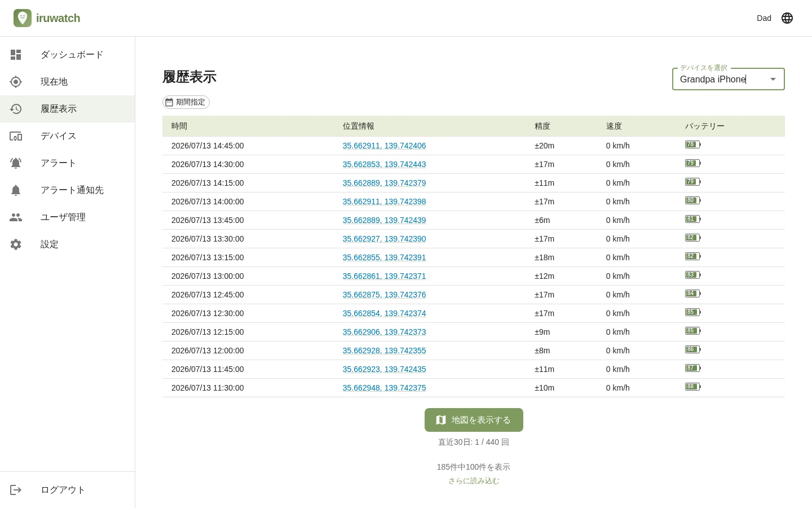Open coordinates link 35.662928, 139.742355
This screenshot has height=508, width=812.
click(x=385, y=351)
